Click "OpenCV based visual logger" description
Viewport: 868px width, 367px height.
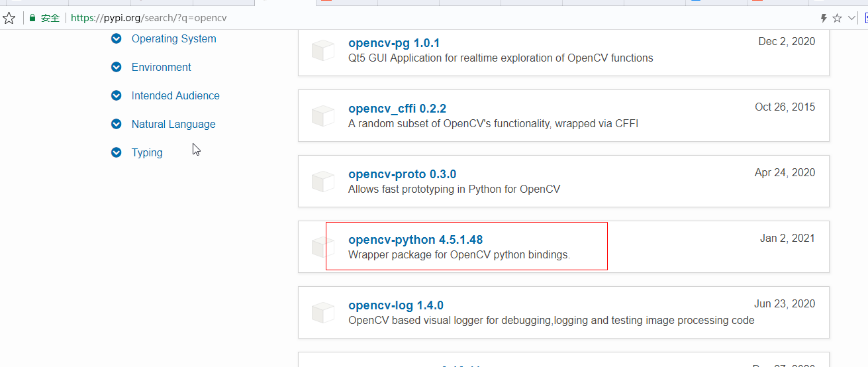(x=551, y=320)
